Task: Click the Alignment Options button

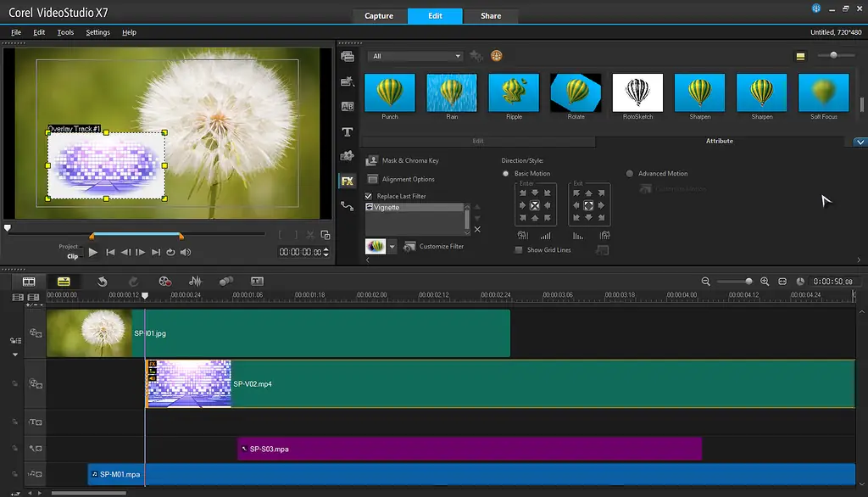Action: pyautogui.click(x=372, y=179)
